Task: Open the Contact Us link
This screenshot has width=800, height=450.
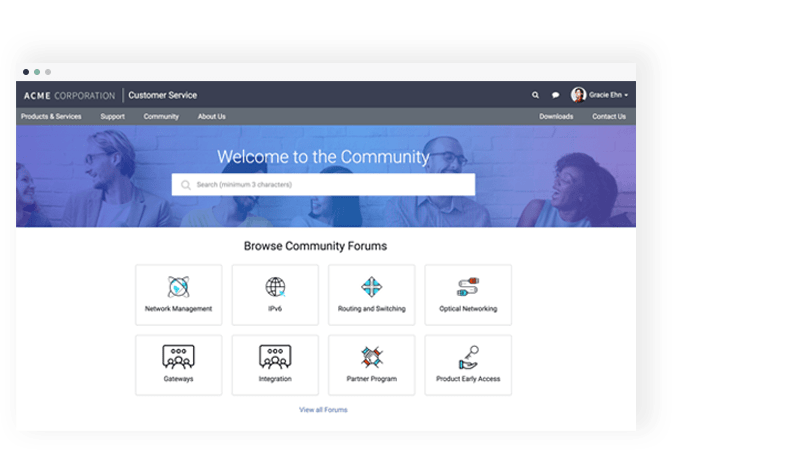Action: [x=608, y=116]
